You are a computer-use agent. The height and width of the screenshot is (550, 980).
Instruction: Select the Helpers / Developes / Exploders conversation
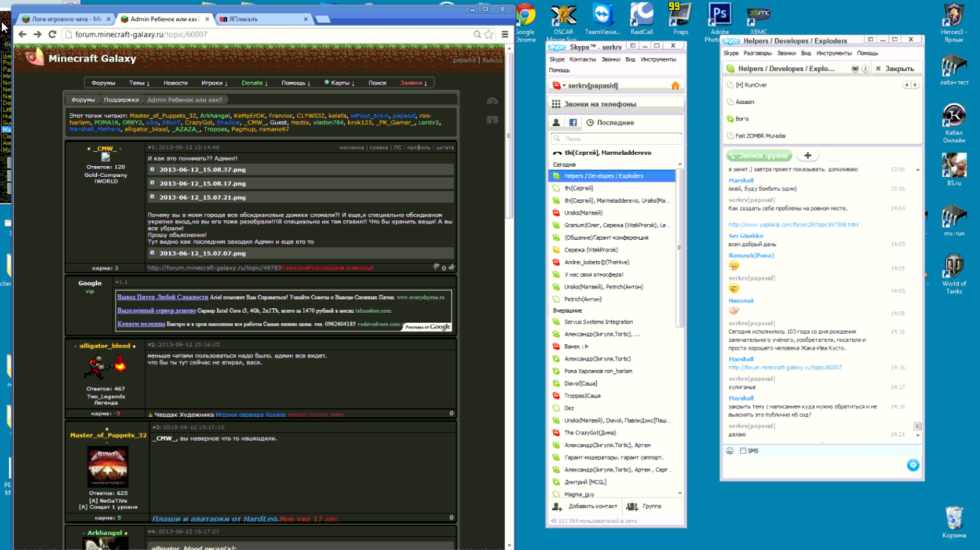pos(612,176)
